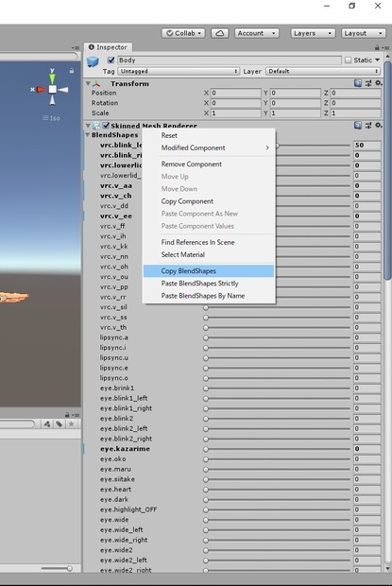392x586 pixels.
Task: Open the Account dropdown
Action: 257,33
